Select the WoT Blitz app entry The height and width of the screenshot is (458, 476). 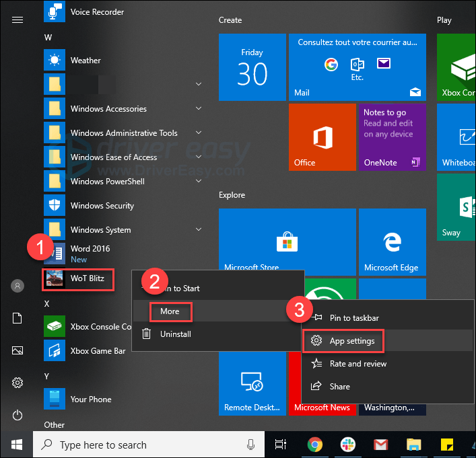78,278
